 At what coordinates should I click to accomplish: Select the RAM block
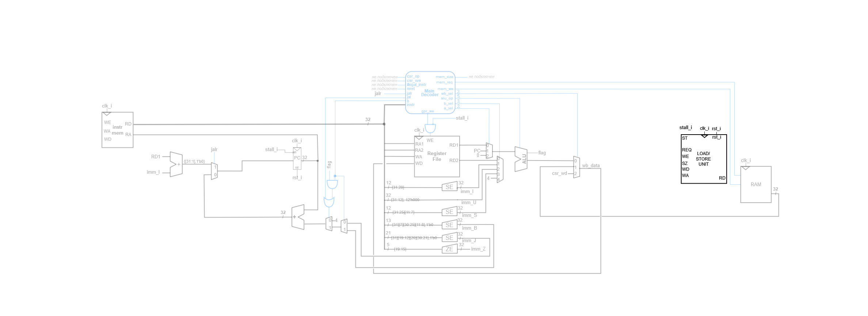pyautogui.click(x=756, y=184)
